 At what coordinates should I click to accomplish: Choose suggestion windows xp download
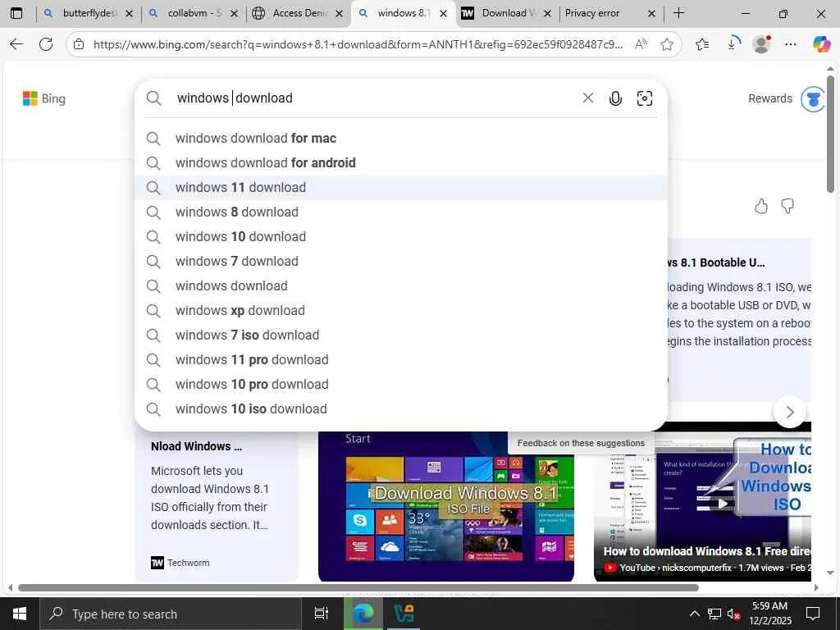(400, 311)
